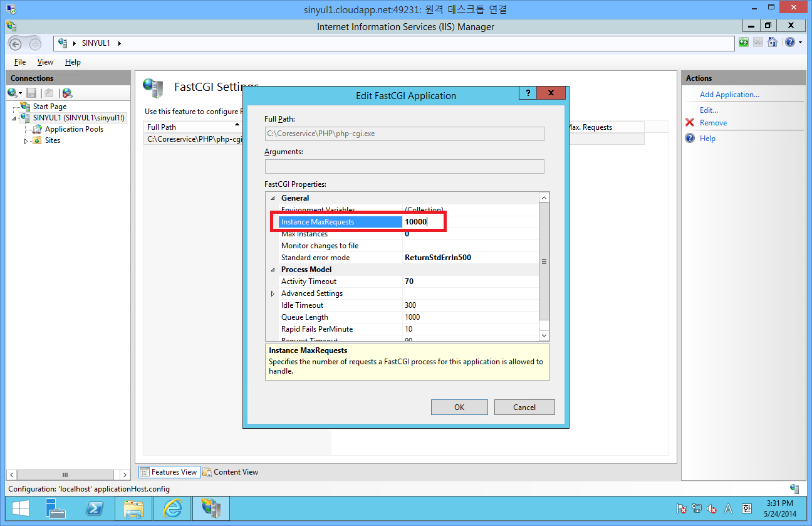This screenshot has width=812, height=526.
Task: Open File Explorer from the taskbar
Action: [133, 508]
